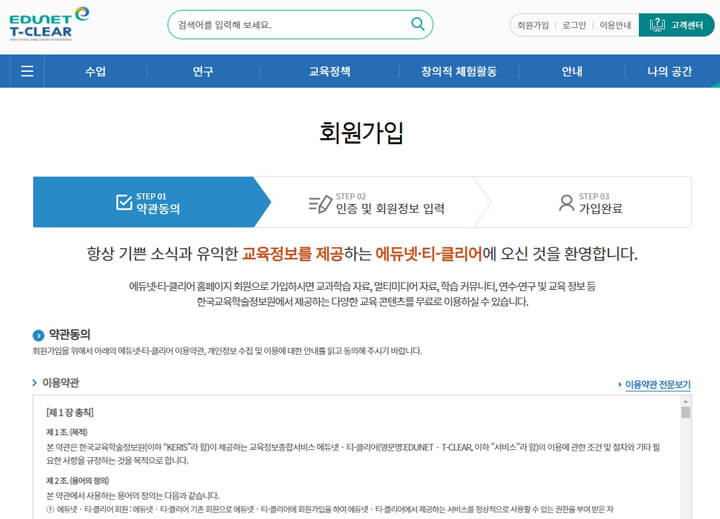Click the 약관동의 checkmark step icon
Viewport: 720px width, 519px height.
pos(124,202)
